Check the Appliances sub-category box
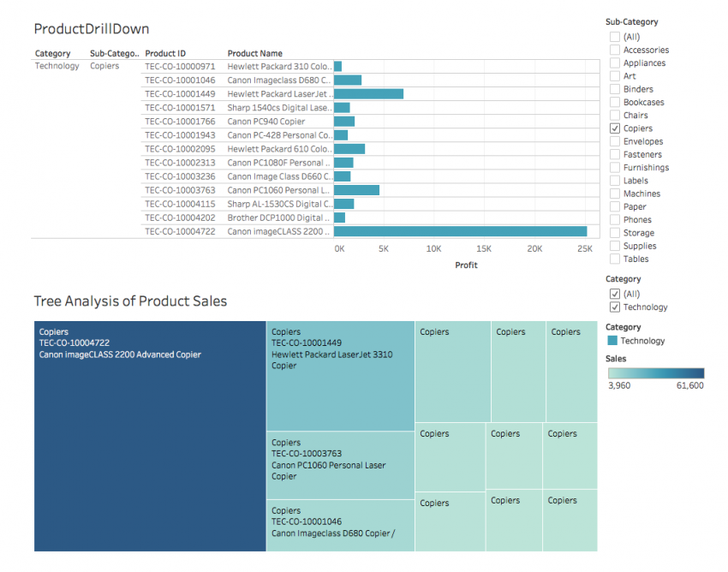The image size is (728, 572). click(x=614, y=63)
